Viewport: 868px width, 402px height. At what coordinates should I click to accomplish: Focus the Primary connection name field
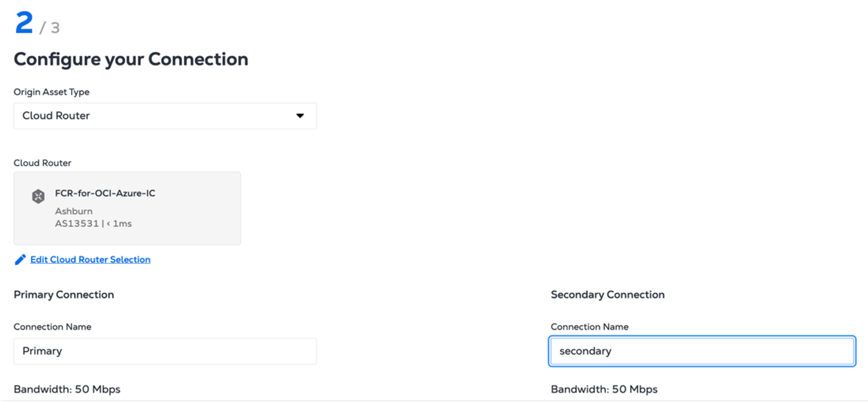pos(165,351)
